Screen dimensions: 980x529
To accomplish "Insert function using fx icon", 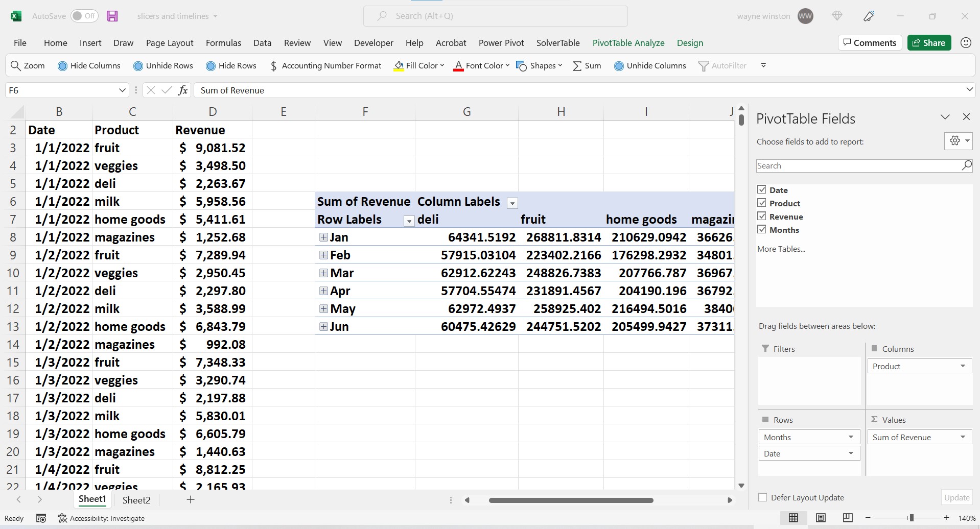I will [182, 90].
